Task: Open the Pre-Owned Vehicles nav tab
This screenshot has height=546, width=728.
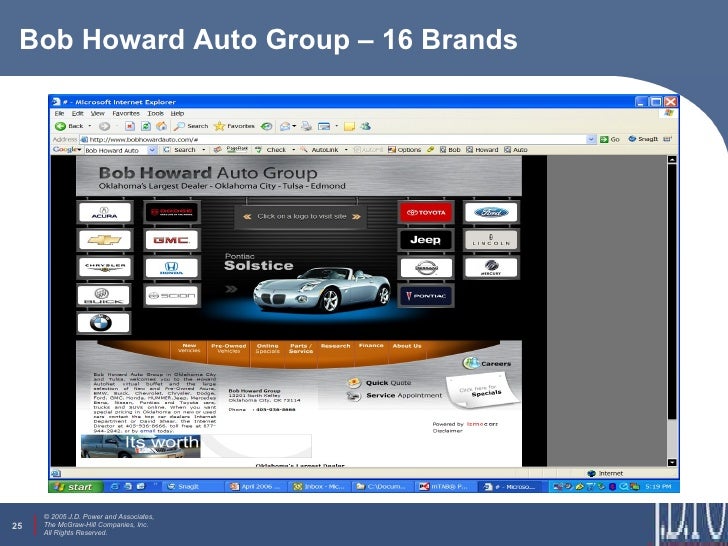Action: (228, 348)
